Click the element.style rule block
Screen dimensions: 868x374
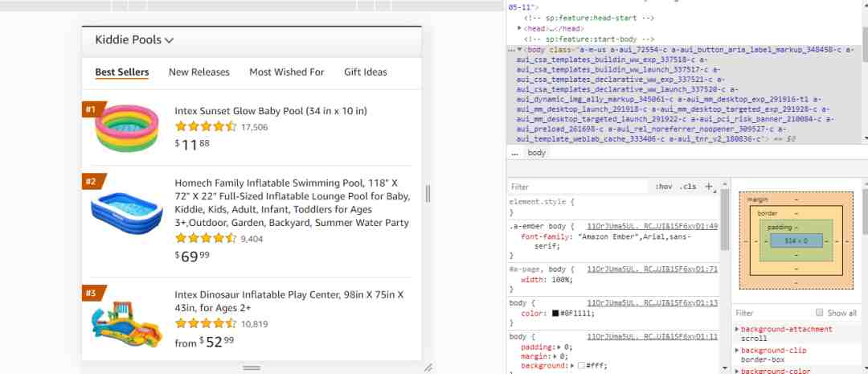tap(613, 208)
